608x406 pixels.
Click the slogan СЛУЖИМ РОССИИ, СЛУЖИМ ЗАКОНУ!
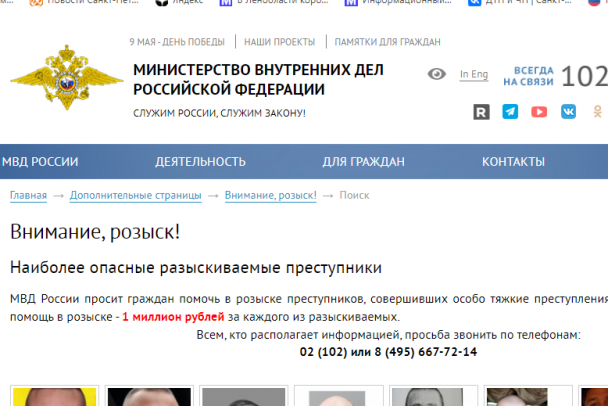click(x=219, y=113)
